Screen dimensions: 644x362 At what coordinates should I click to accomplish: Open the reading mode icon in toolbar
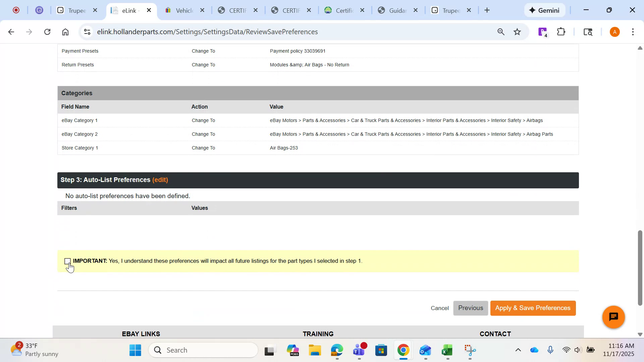588,32
